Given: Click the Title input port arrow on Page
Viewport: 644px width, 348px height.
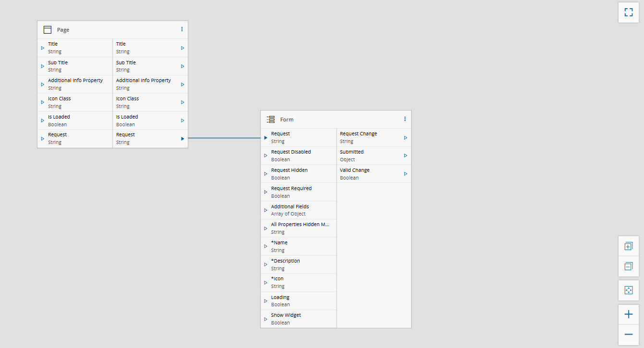Looking at the screenshot, I should pyautogui.click(x=43, y=48).
